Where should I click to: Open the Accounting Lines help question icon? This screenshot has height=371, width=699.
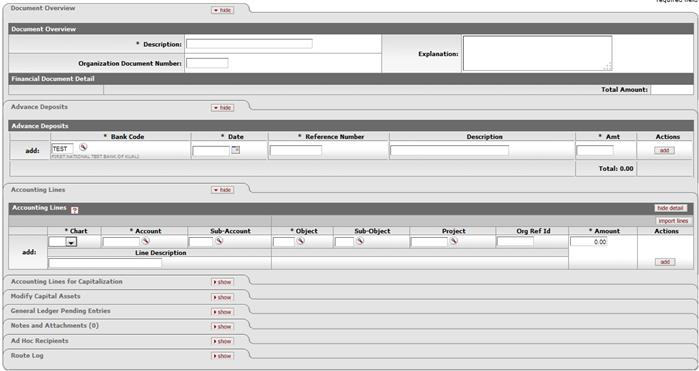(x=74, y=210)
